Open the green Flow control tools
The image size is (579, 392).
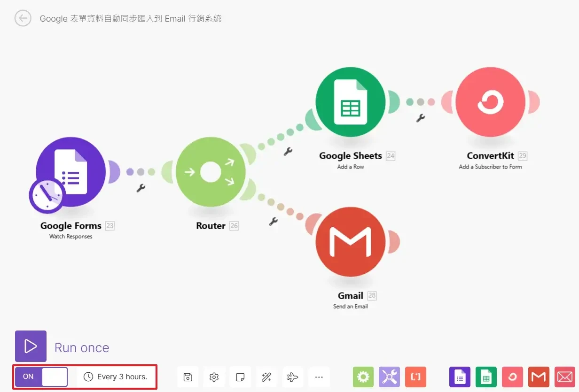363,377
